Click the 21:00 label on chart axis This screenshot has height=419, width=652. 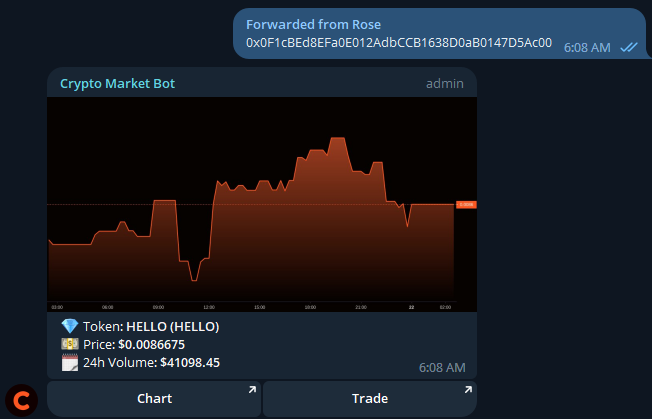(x=361, y=307)
